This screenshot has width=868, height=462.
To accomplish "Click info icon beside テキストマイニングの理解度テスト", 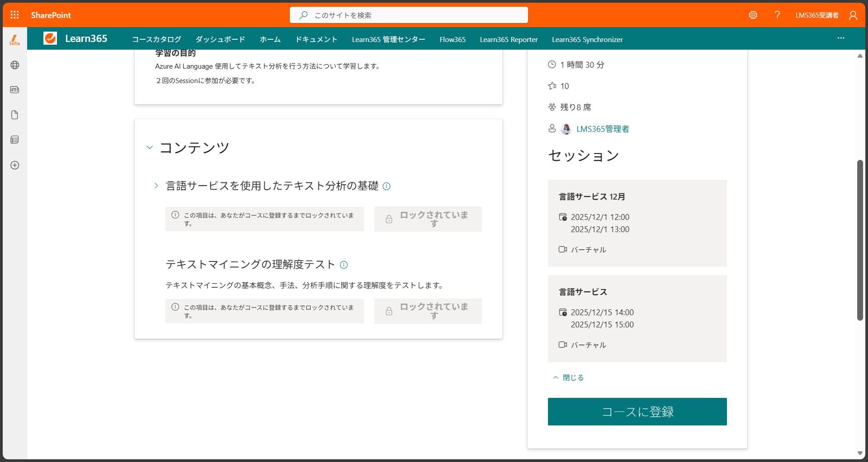I will (344, 265).
